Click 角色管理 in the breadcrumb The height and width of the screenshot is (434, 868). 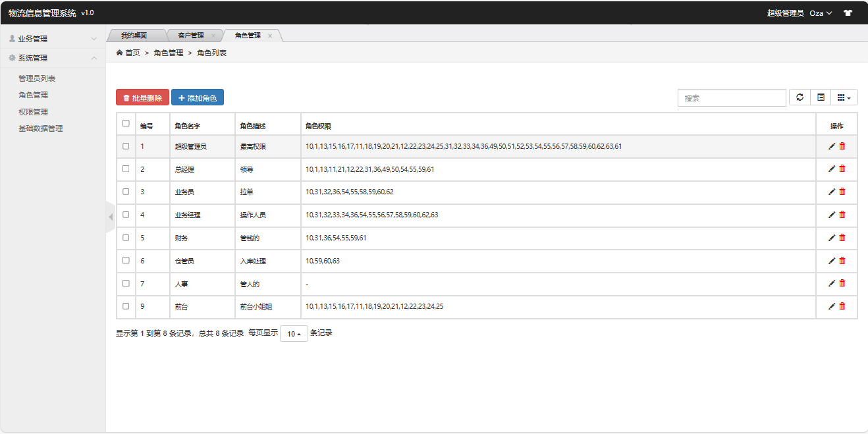(169, 53)
